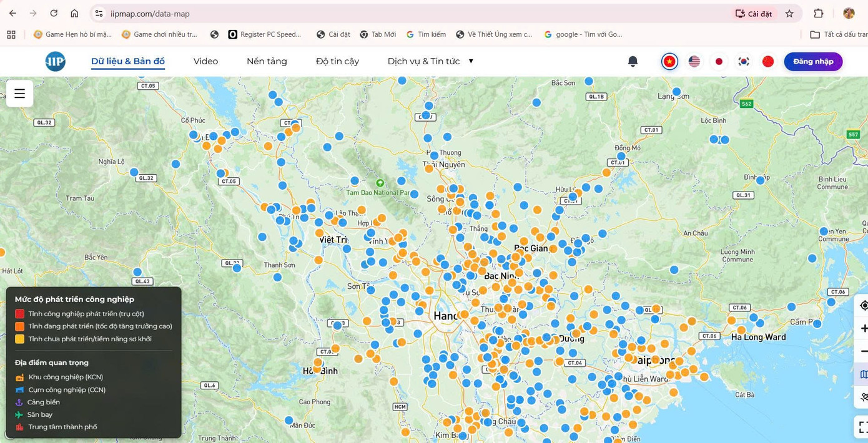Select the Japanese flag language option
This screenshot has width=868, height=443.
(719, 61)
